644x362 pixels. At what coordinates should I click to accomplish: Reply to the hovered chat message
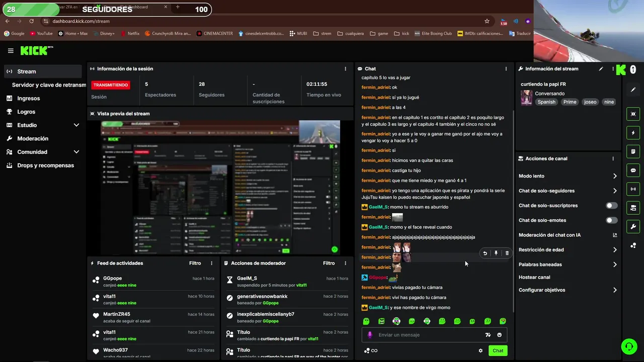point(485,253)
